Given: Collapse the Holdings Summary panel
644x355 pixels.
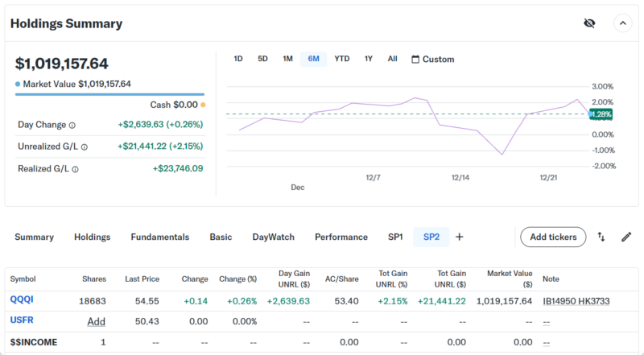Looking at the screenshot, I should pyautogui.click(x=623, y=23).
